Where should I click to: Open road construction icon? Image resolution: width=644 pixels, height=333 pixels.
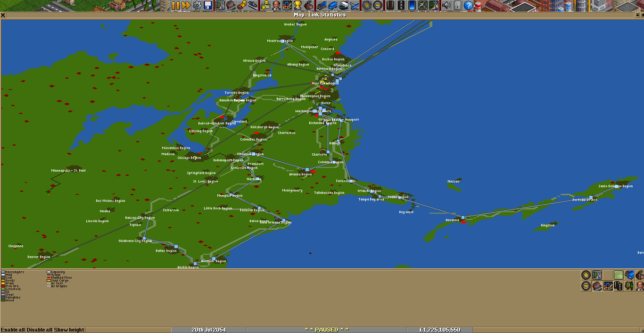point(401,5)
